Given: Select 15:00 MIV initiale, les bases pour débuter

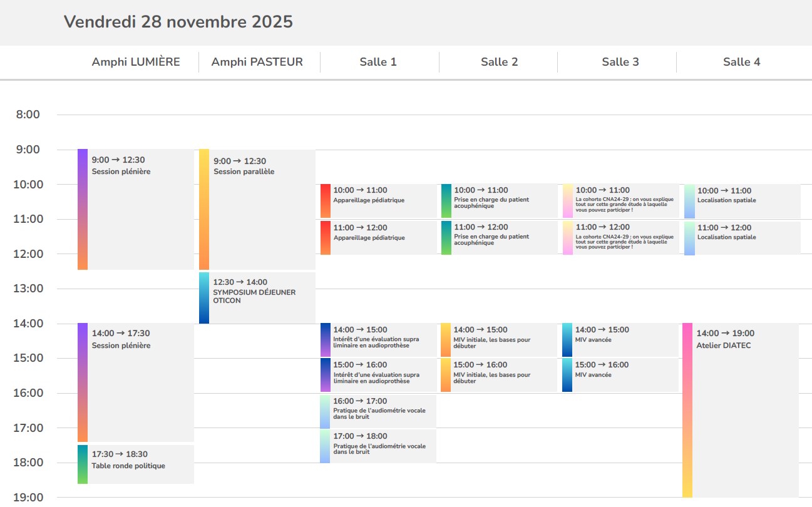Looking at the screenshot, I should pyautogui.click(x=500, y=375).
